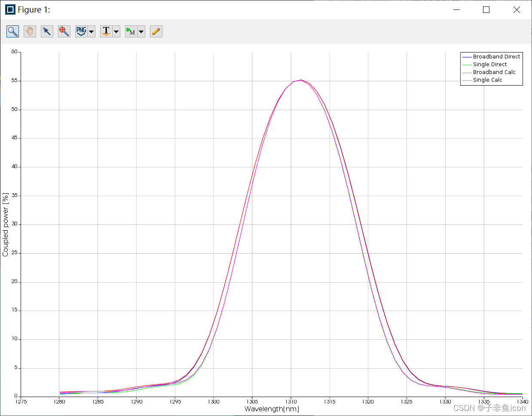
Task: Open the marker tool dropdown arrow
Action: point(141,31)
